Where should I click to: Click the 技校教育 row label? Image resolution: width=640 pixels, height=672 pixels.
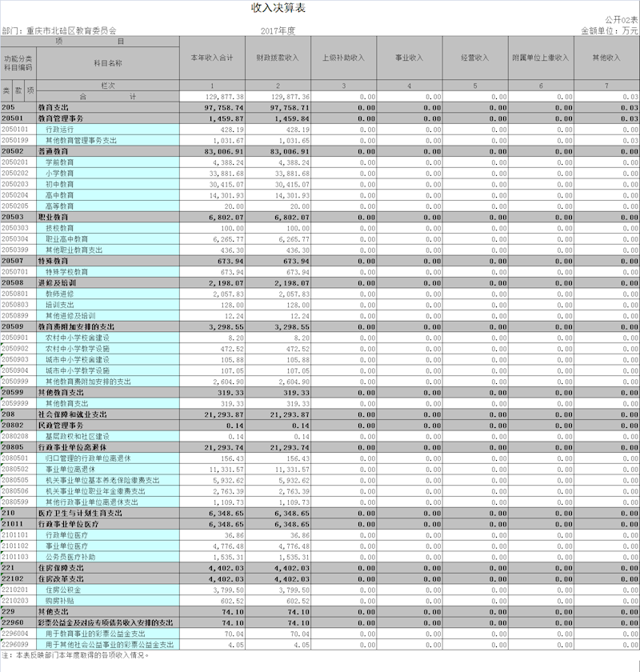(59, 229)
